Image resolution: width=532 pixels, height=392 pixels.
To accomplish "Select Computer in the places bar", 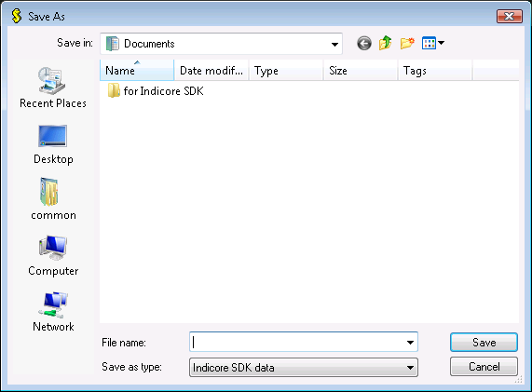I will click(x=53, y=256).
